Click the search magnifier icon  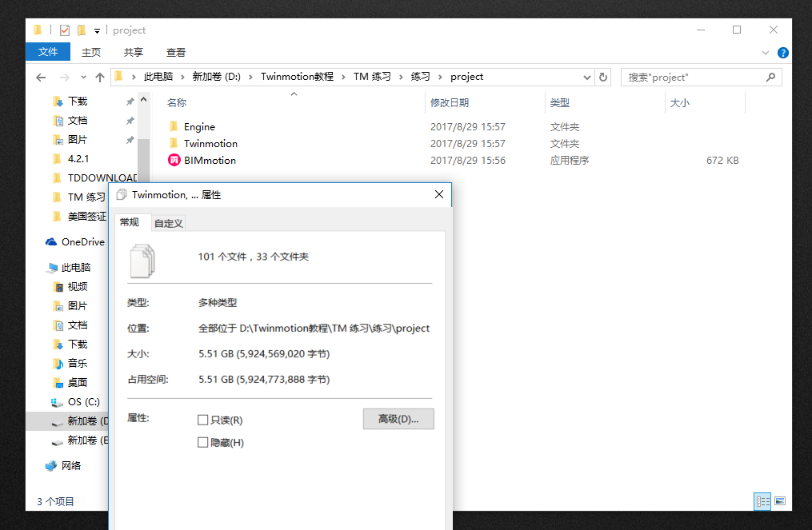tap(770, 77)
